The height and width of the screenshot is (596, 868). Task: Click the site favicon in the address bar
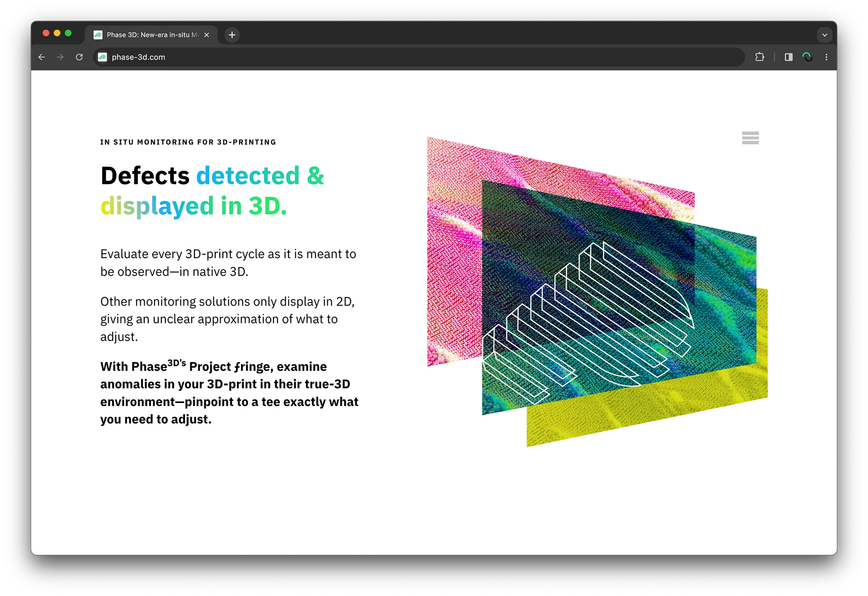(x=102, y=57)
